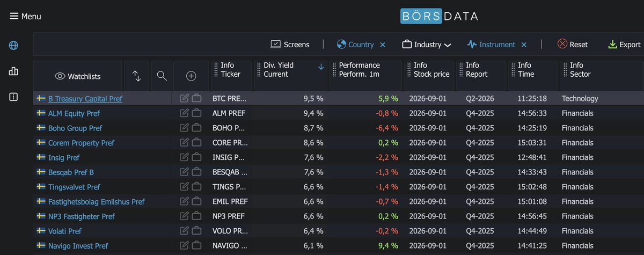
Task: Click briefcase icon for Insig Pref
Action: tap(196, 157)
